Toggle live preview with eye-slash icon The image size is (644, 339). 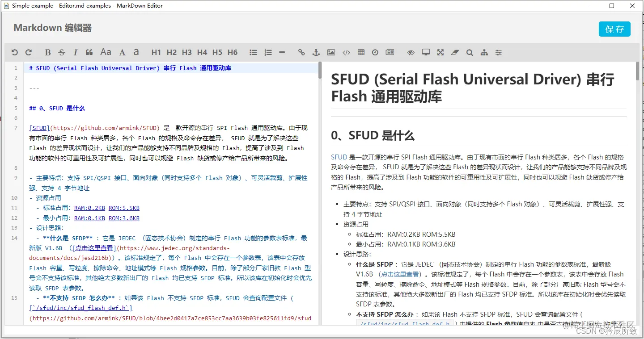(411, 52)
